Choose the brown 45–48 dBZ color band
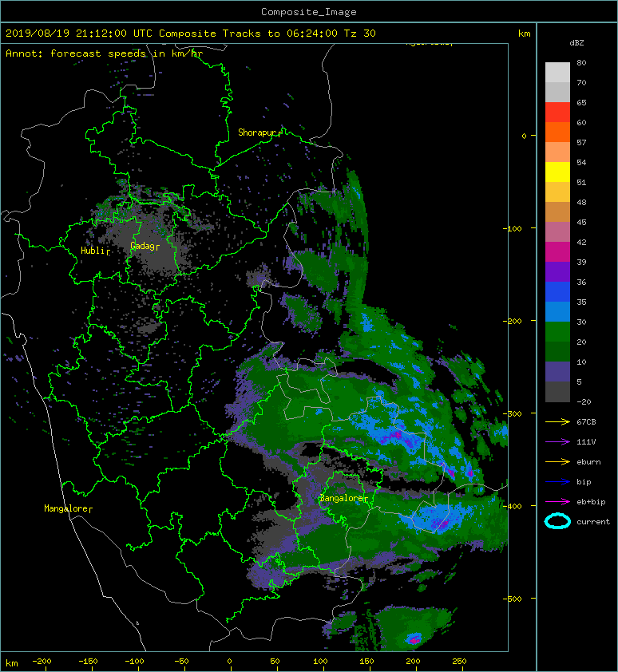618x672 pixels. pyautogui.click(x=557, y=211)
